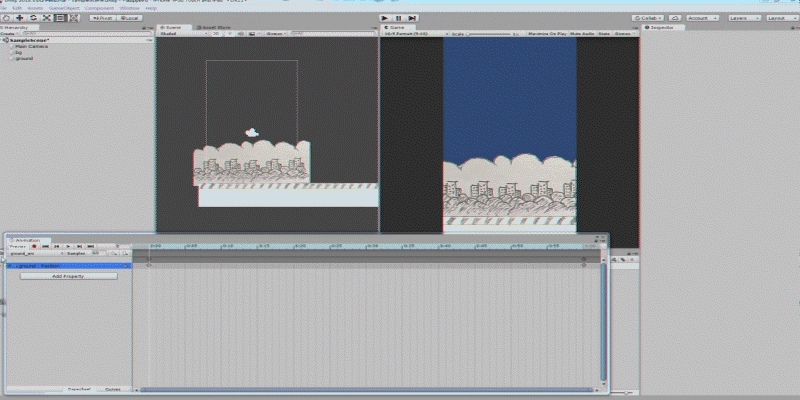
Task: Open the Layers dropdown
Action: click(x=745, y=18)
